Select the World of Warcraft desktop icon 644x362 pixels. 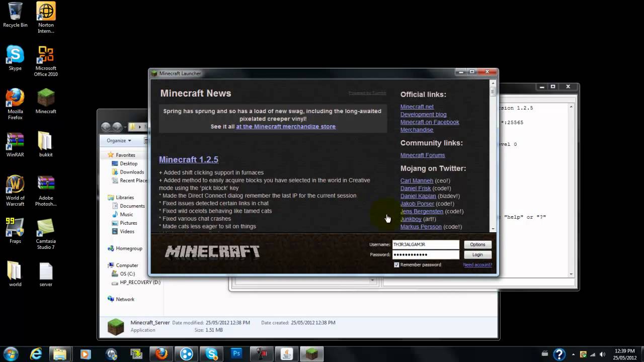[x=15, y=191]
